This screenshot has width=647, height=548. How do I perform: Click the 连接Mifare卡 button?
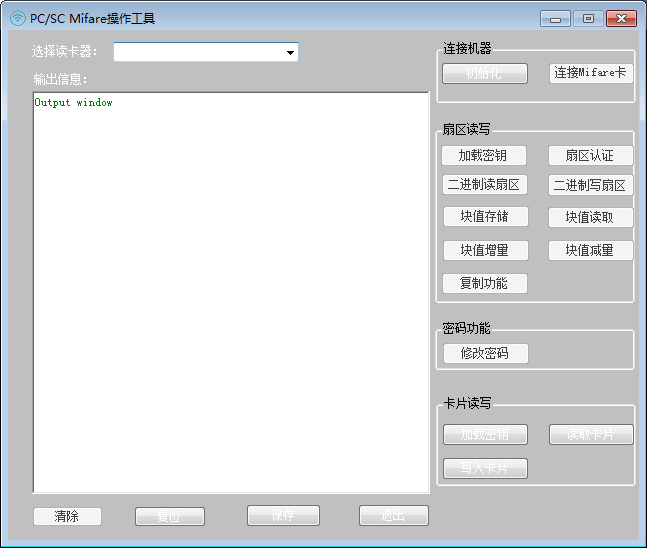[591, 73]
